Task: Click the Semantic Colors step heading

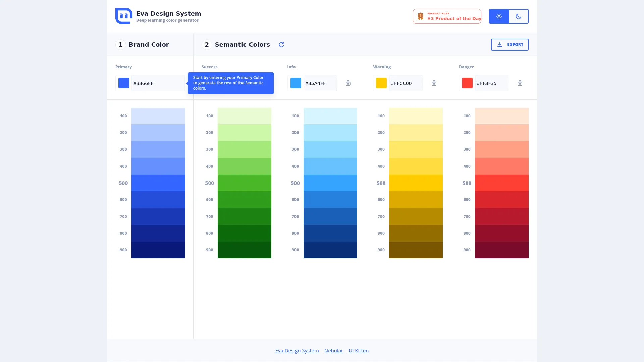Action: [x=243, y=45]
